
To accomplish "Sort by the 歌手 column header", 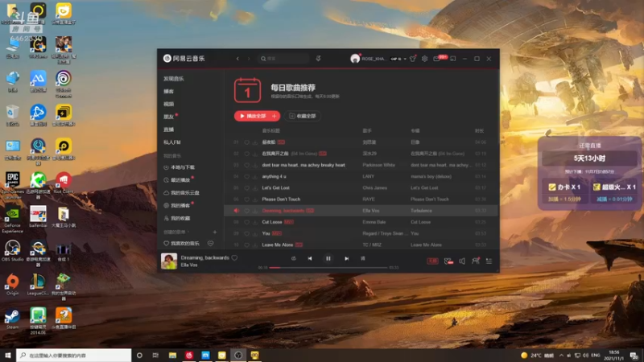I will coord(367,131).
